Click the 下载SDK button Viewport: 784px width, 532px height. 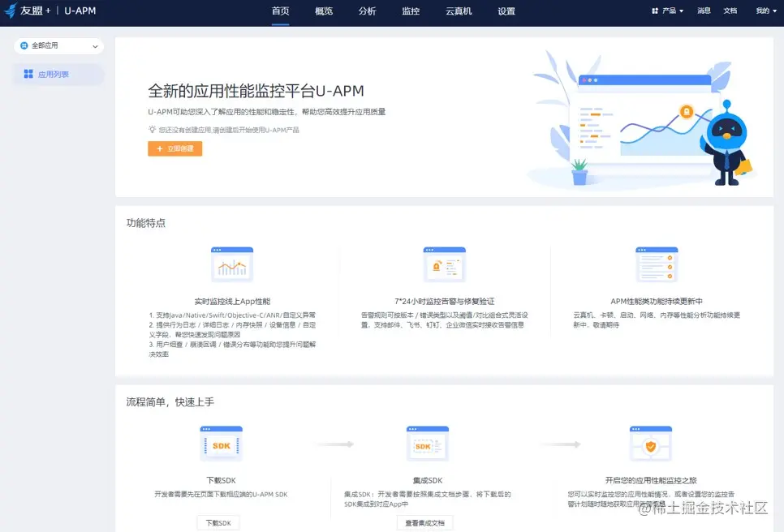pos(218,522)
